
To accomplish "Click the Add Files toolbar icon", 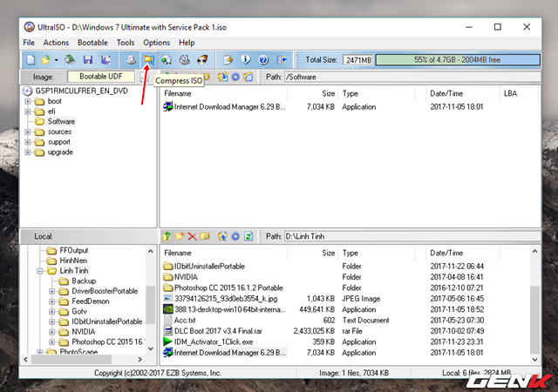I will (228, 59).
